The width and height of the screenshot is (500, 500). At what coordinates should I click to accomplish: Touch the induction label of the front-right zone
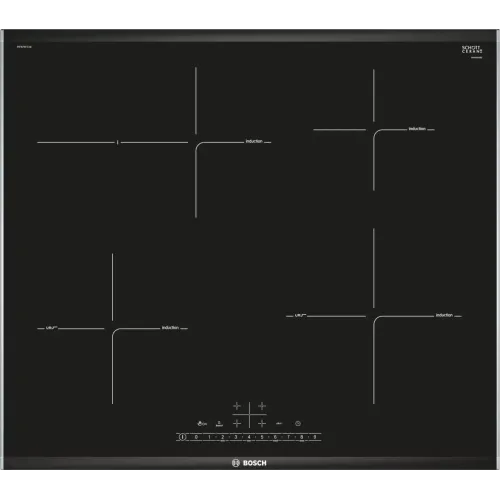point(444,315)
